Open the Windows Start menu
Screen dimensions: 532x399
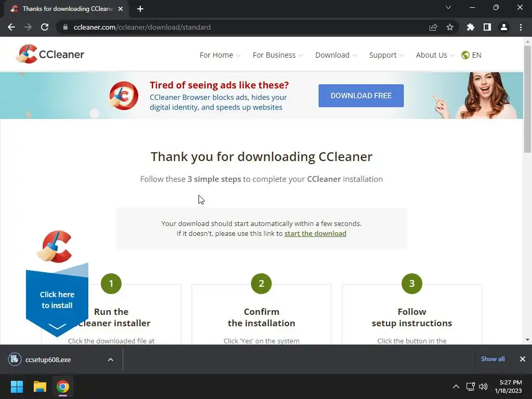pyautogui.click(x=17, y=387)
